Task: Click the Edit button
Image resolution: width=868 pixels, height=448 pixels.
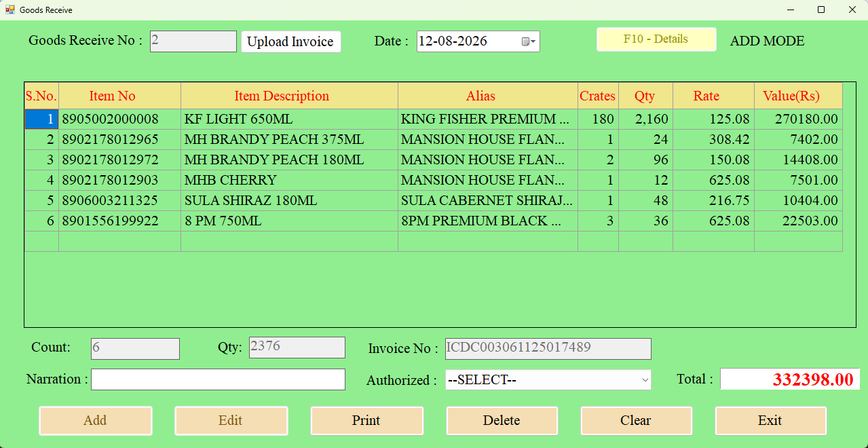Action: 231,421
